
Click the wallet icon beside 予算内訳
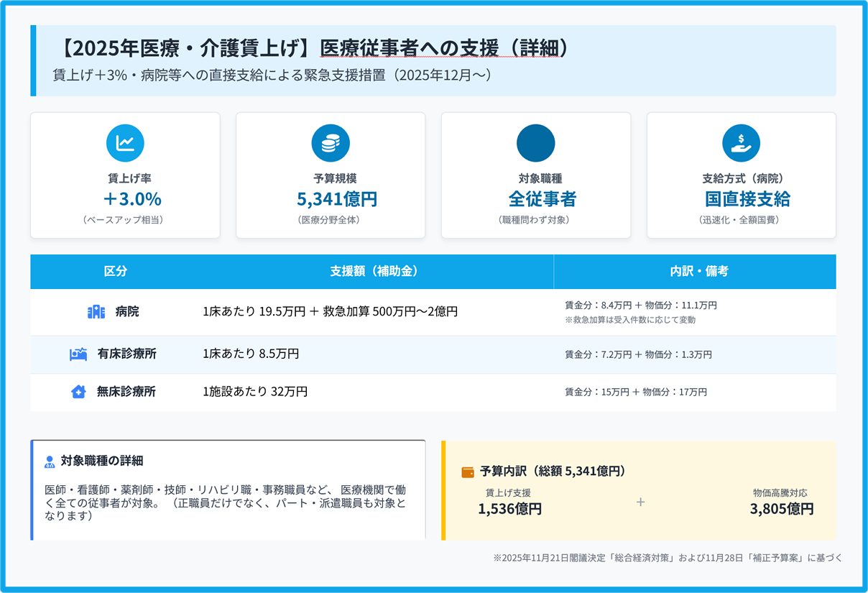coord(468,472)
